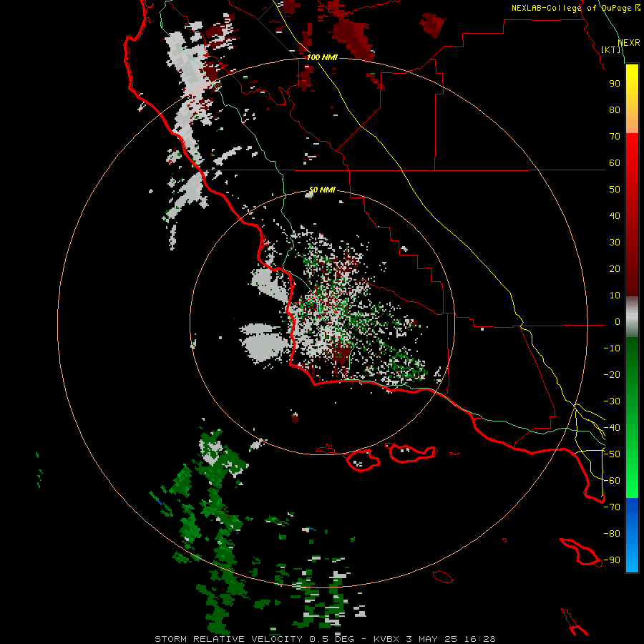Select the 0 value on the velocity scale

coord(618,322)
